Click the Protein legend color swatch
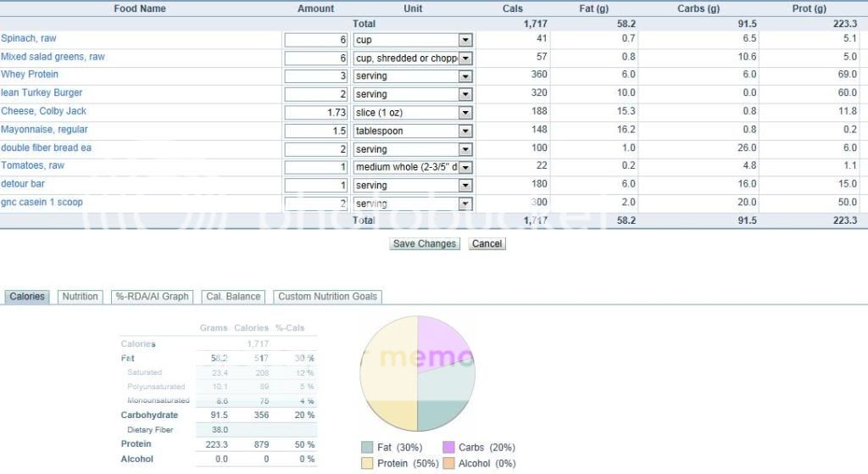This screenshot has width=868, height=474. [x=366, y=464]
